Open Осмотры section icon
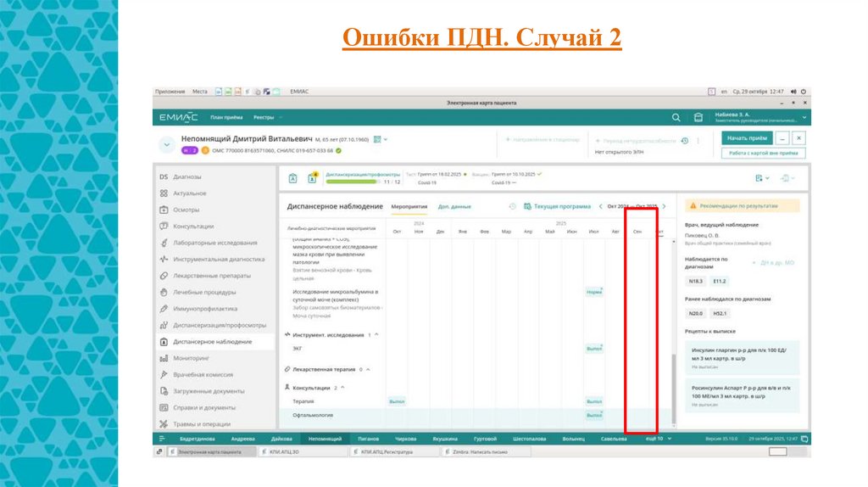This screenshot has height=487, width=868. [164, 210]
